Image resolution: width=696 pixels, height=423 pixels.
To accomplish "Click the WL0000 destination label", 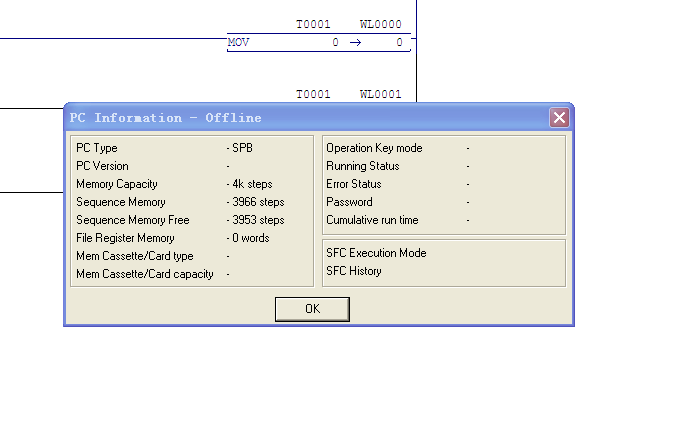I will click(380, 24).
